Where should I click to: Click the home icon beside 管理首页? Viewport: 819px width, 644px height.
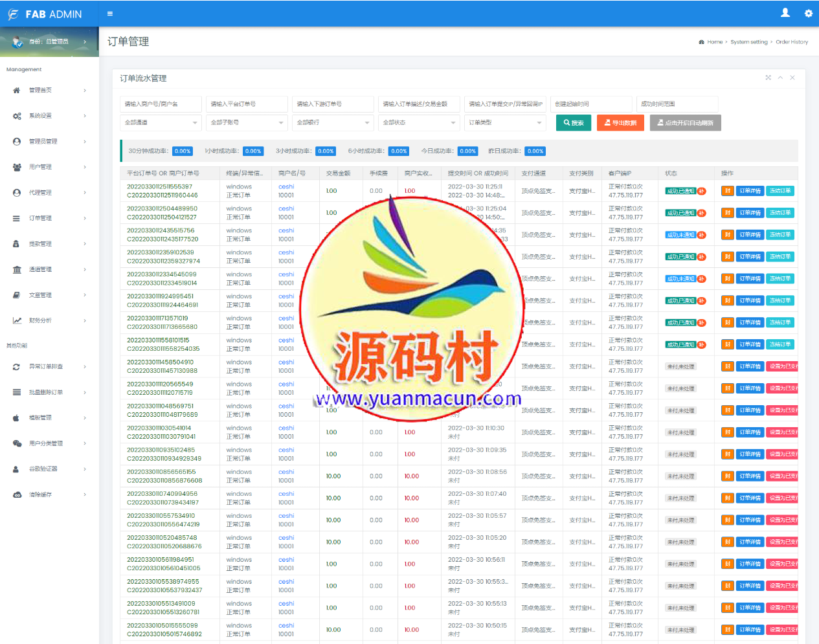[17, 91]
